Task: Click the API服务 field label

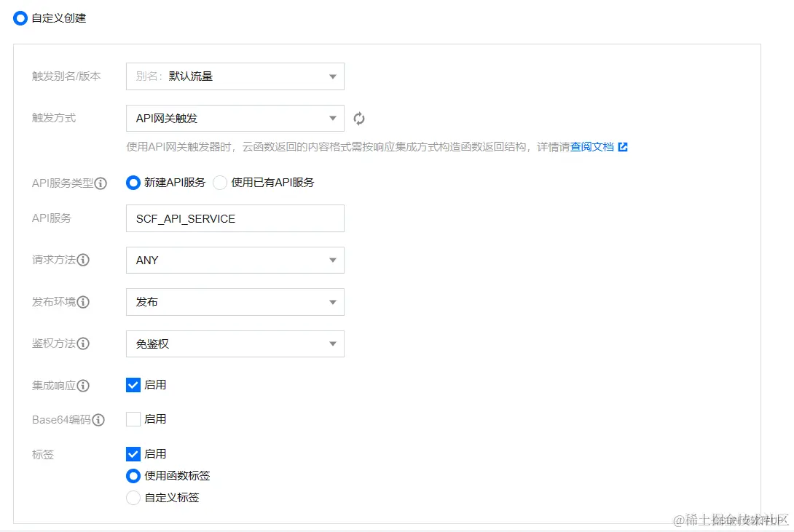Action: pos(52,218)
